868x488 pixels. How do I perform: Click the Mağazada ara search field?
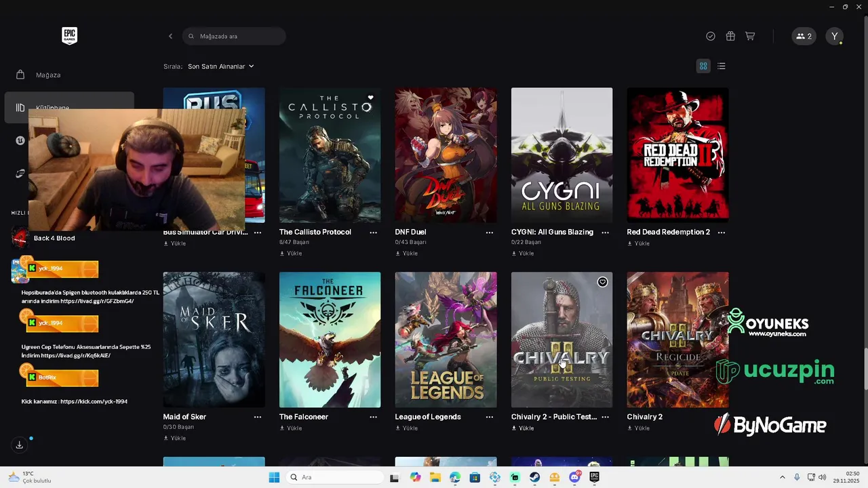pos(234,36)
